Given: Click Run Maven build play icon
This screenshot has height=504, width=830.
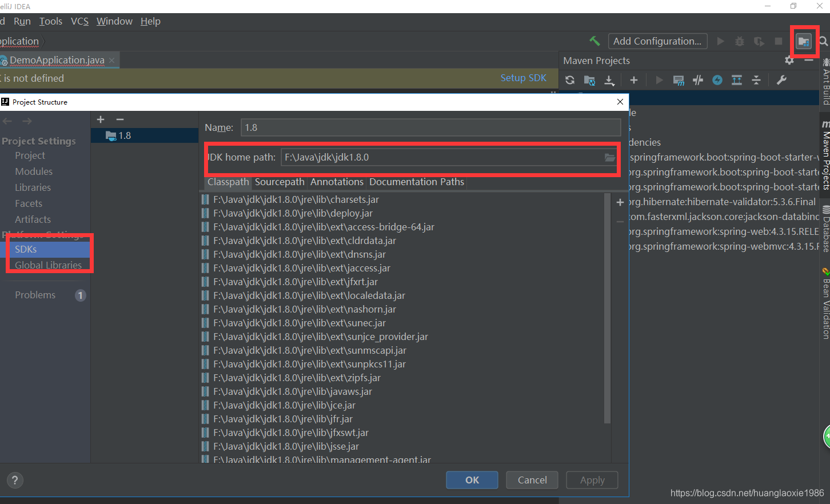Looking at the screenshot, I should 659,80.
